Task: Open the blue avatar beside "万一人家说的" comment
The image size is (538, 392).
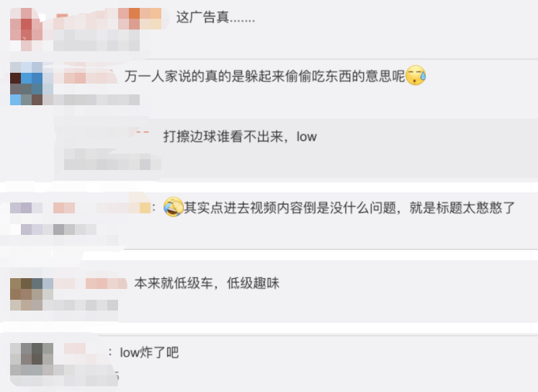Action: [27, 84]
